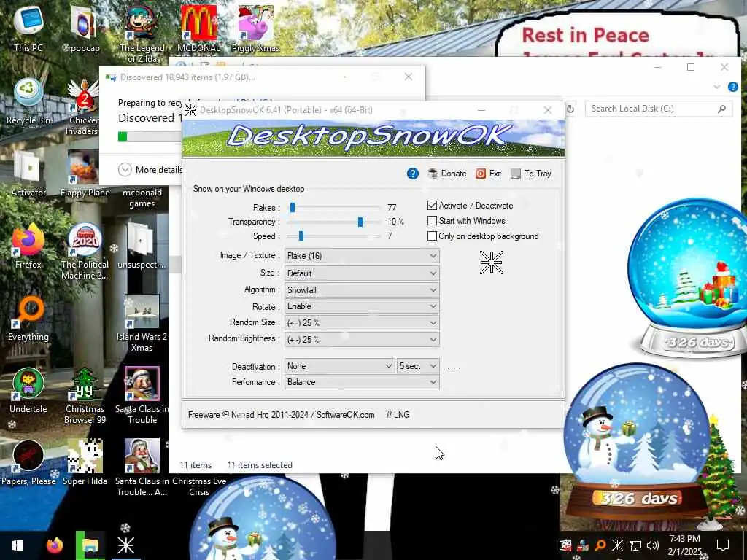The width and height of the screenshot is (747, 560).
Task: Open the Random Brightness dropdown
Action: tap(362, 340)
